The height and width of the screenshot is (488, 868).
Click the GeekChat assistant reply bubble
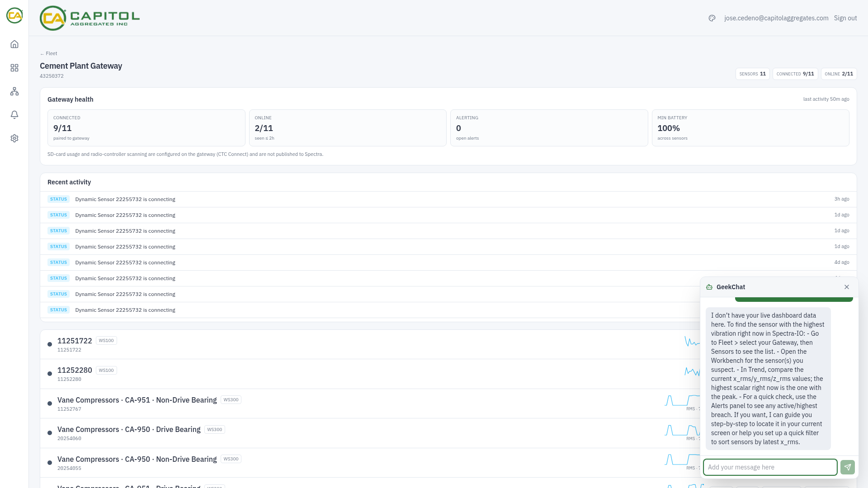pos(768,379)
